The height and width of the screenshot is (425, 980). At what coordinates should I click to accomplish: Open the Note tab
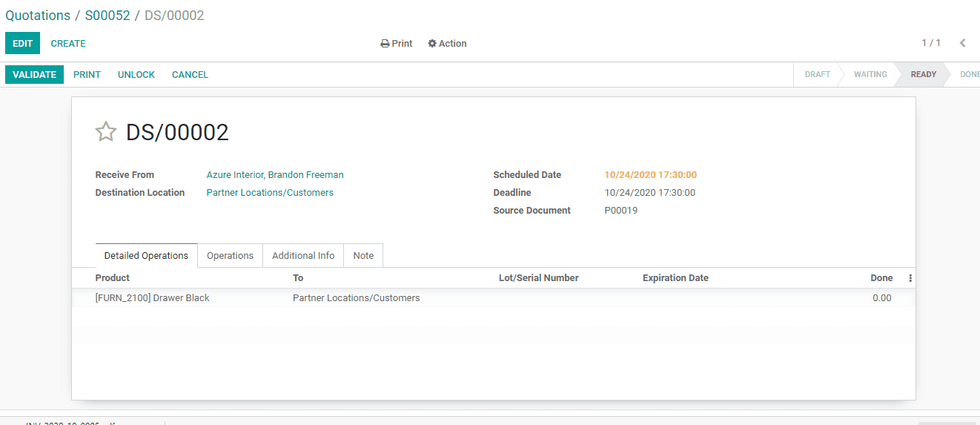[363, 255]
